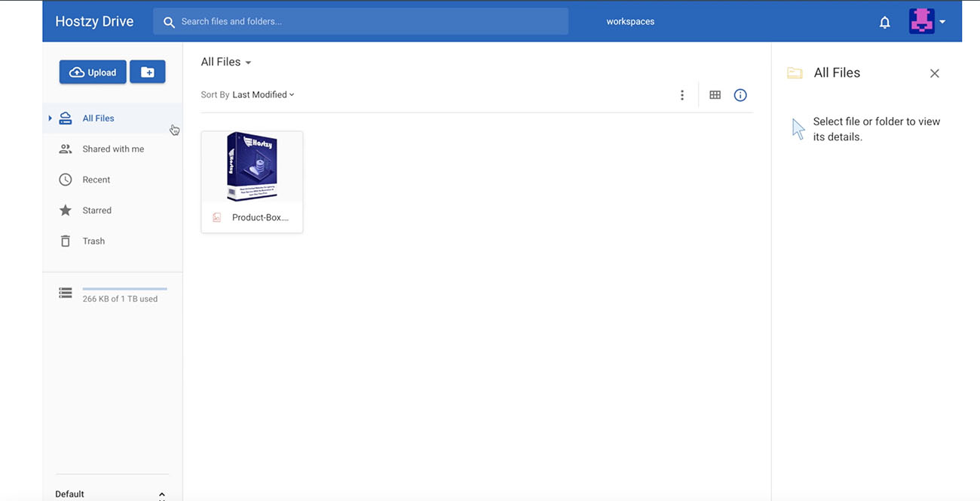The width and height of the screenshot is (980, 501).
Task: Focus the Search files and folders field
Action: tap(360, 21)
